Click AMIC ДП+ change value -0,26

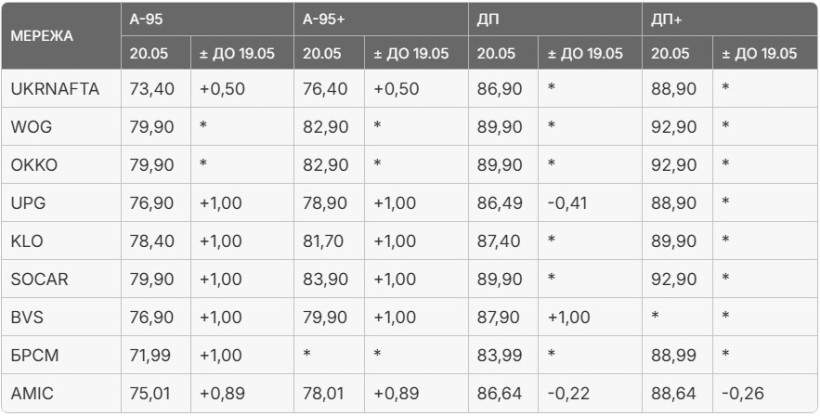742,393
